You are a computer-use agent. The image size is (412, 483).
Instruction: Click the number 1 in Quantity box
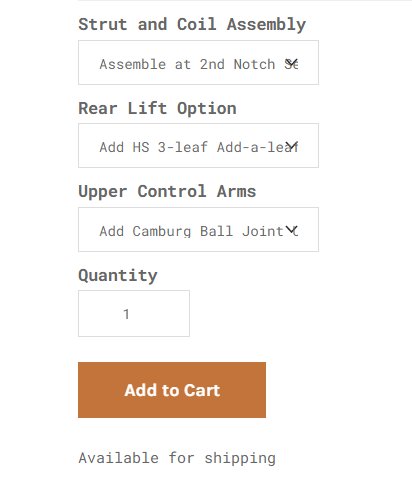[x=126, y=314]
